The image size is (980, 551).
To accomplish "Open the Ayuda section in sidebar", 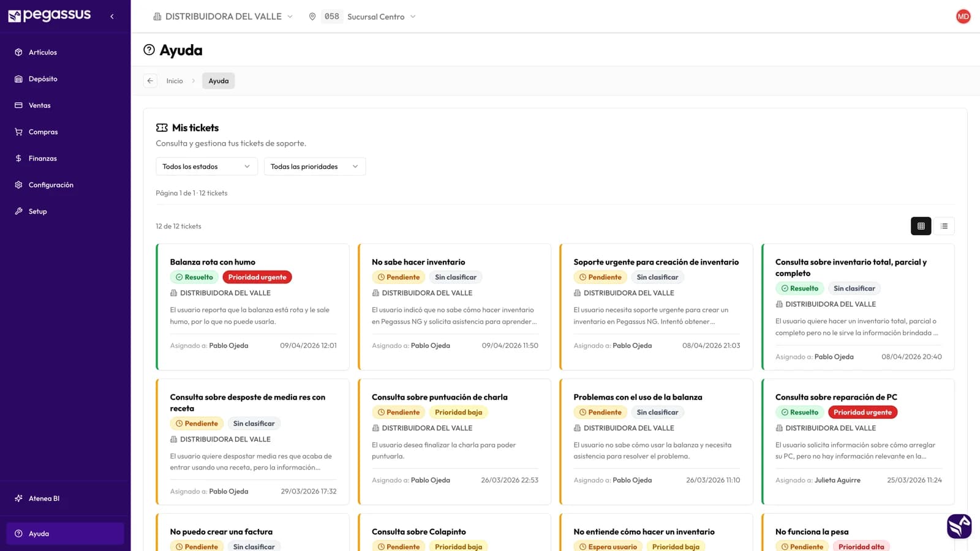I will click(x=65, y=534).
